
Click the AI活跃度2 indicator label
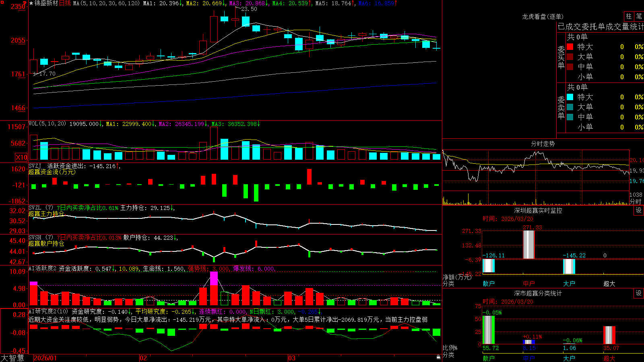pyautogui.click(x=42, y=269)
